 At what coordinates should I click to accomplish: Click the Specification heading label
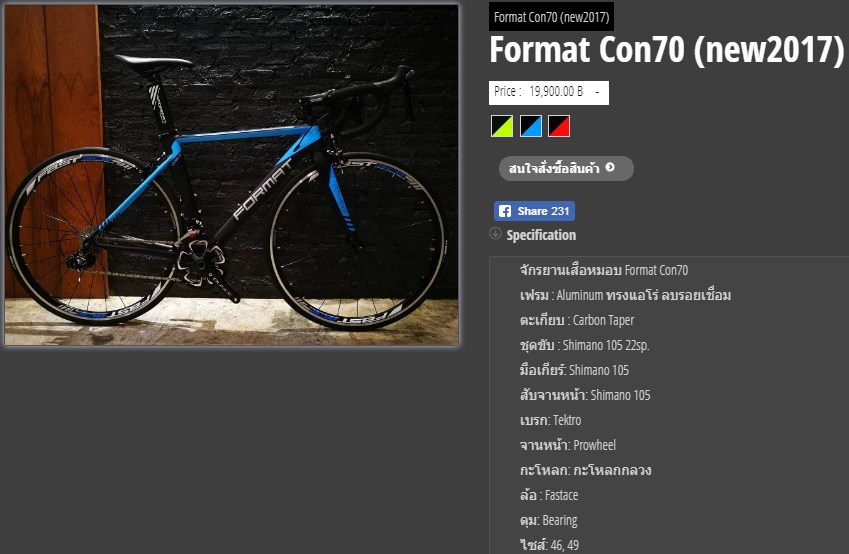click(541, 235)
